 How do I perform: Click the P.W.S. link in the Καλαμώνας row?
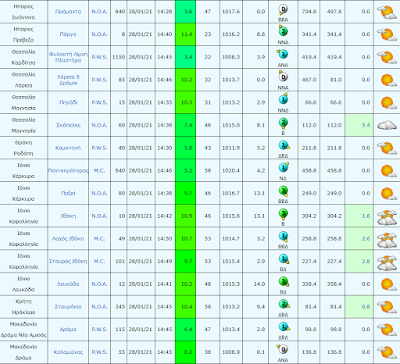pyautogui.click(x=99, y=352)
